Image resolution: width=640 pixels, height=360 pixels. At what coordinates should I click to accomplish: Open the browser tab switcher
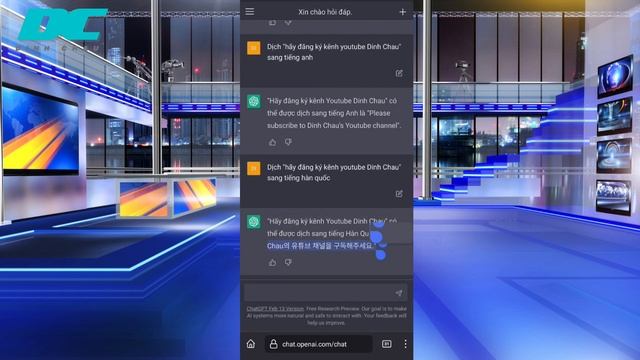coord(387,344)
